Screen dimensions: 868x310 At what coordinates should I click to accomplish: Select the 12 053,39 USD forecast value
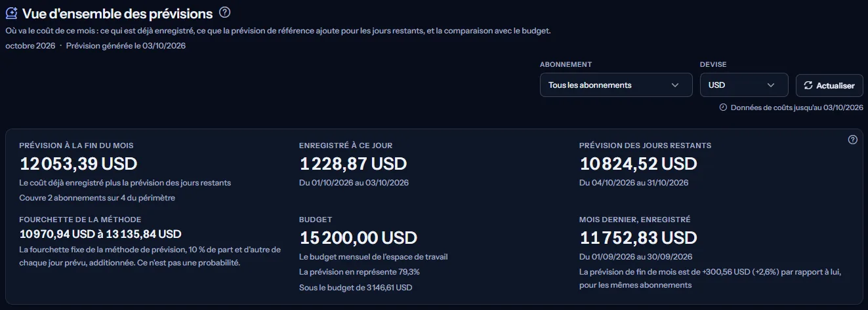[79, 163]
